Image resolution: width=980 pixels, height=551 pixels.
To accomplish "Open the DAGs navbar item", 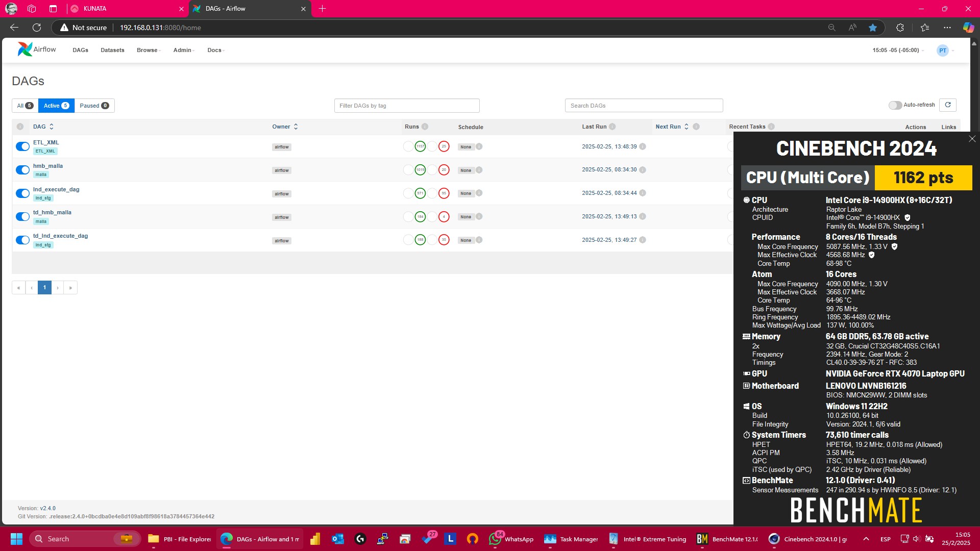I will (x=81, y=50).
